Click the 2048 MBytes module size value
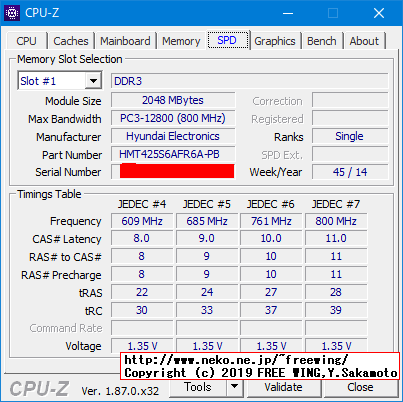Viewport: 403px width, 402px height. [x=173, y=100]
